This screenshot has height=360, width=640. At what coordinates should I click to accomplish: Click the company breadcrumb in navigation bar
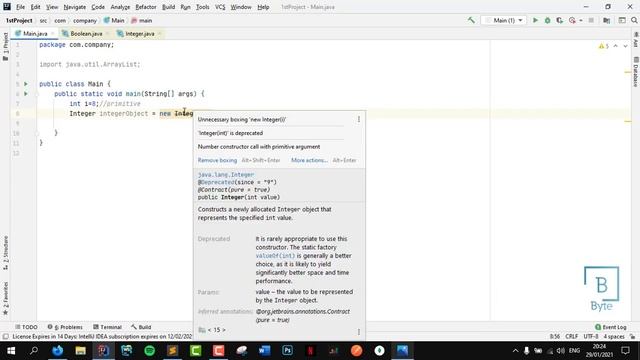tap(85, 20)
